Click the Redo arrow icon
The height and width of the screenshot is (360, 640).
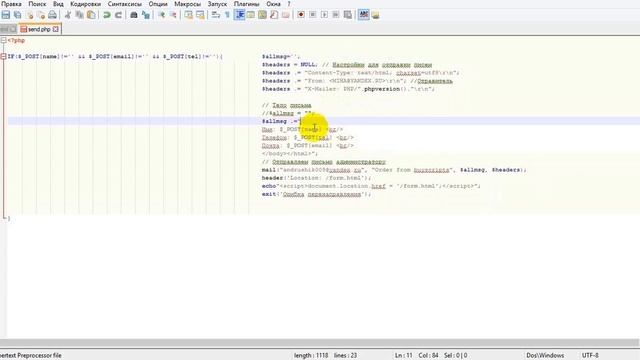point(118,15)
